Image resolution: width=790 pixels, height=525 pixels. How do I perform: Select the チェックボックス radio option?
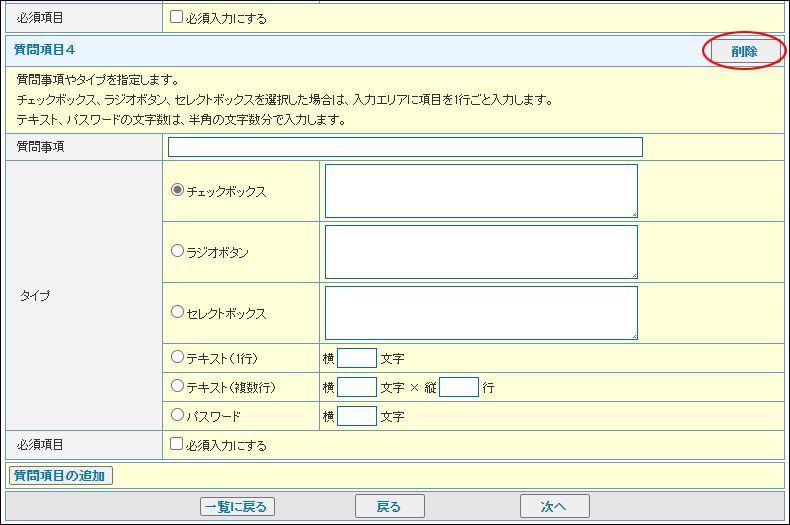pos(178,190)
